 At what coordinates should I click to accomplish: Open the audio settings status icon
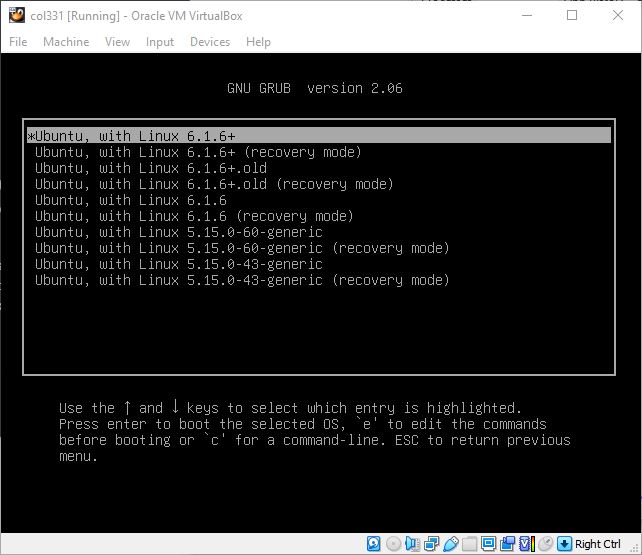coord(412,544)
